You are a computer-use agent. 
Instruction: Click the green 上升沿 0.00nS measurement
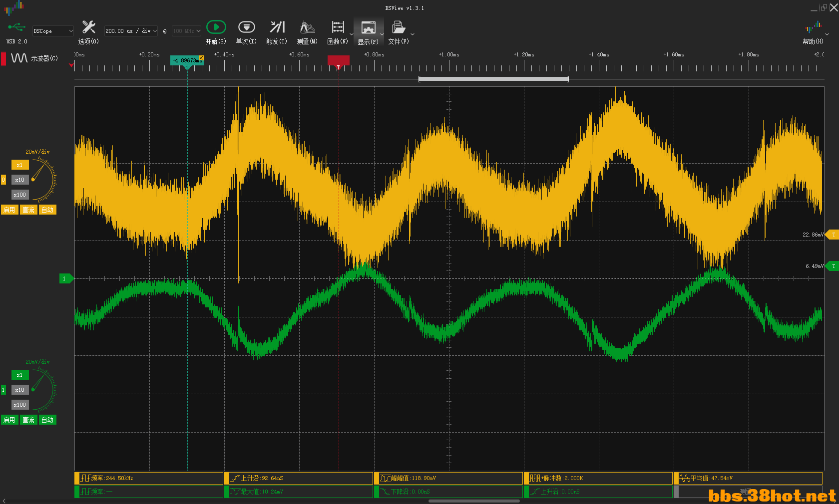pos(598,492)
